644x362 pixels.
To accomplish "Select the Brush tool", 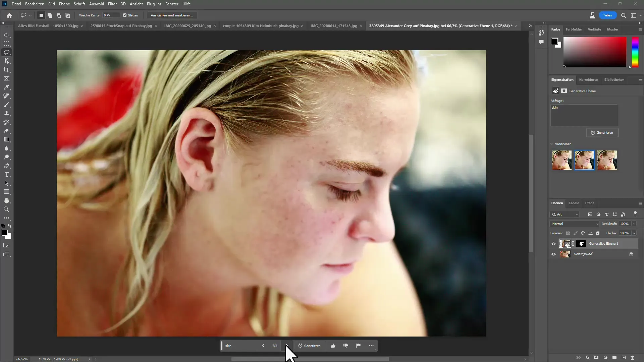I will pos(7,105).
